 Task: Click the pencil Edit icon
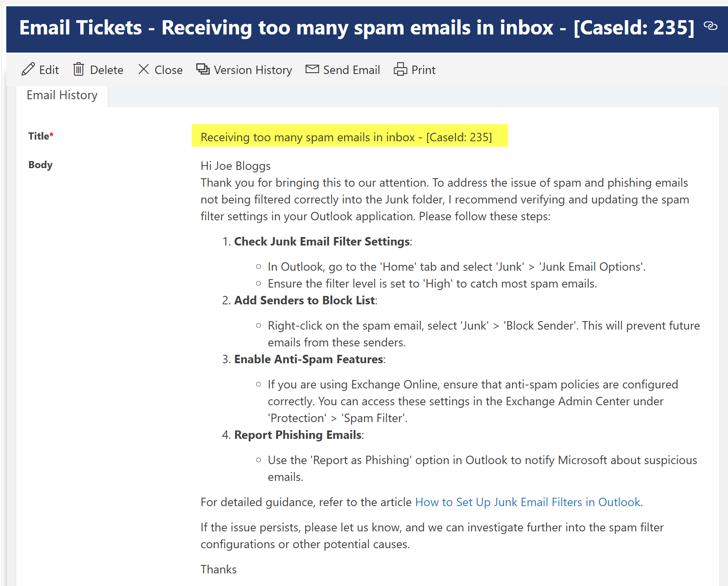[x=28, y=69]
